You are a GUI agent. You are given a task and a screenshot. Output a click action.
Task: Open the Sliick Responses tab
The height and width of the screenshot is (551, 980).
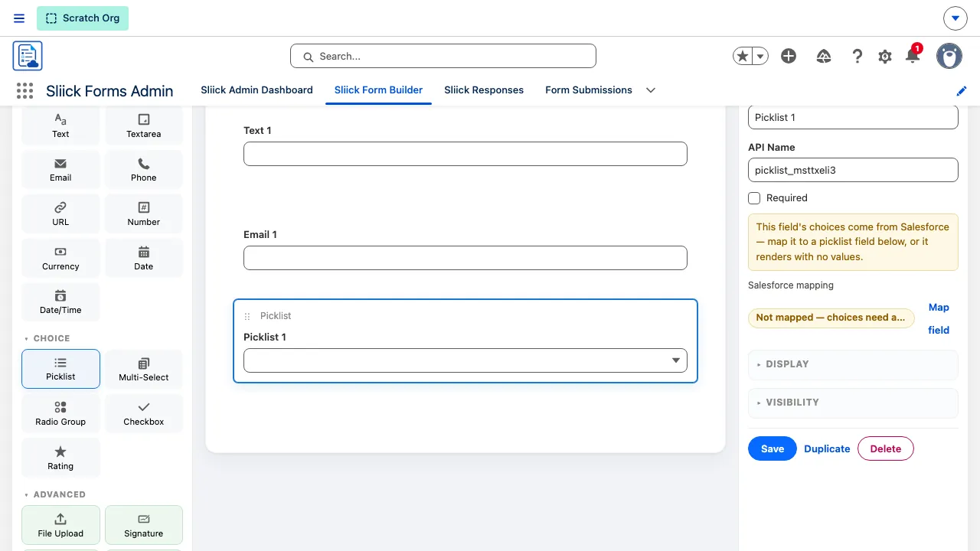(484, 90)
